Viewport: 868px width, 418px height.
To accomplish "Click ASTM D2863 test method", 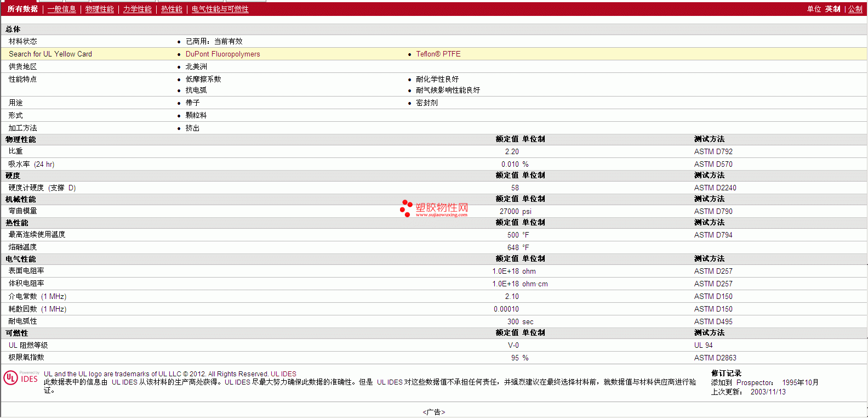I will coord(715,358).
